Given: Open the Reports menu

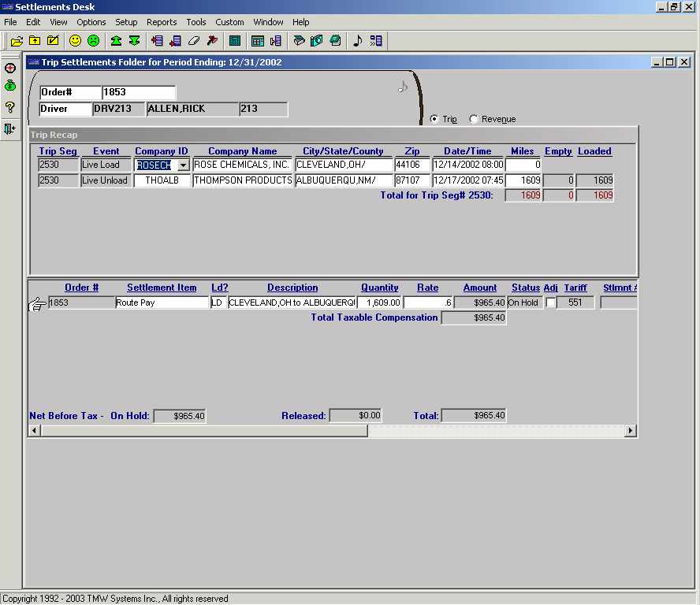Looking at the screenshot, I should (162, 22).
